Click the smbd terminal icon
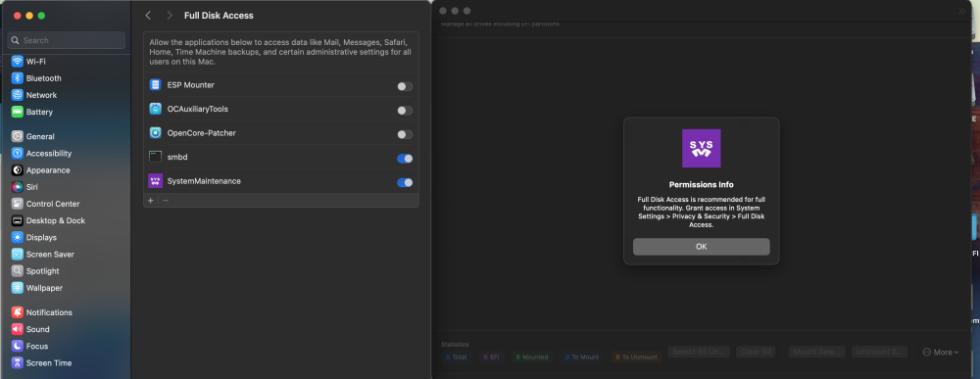This screenshot has width=980, height=379. coord(156,158)
